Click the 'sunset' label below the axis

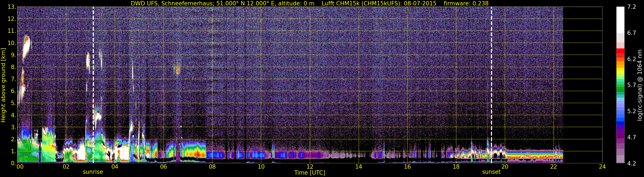(x=491, y=172)
